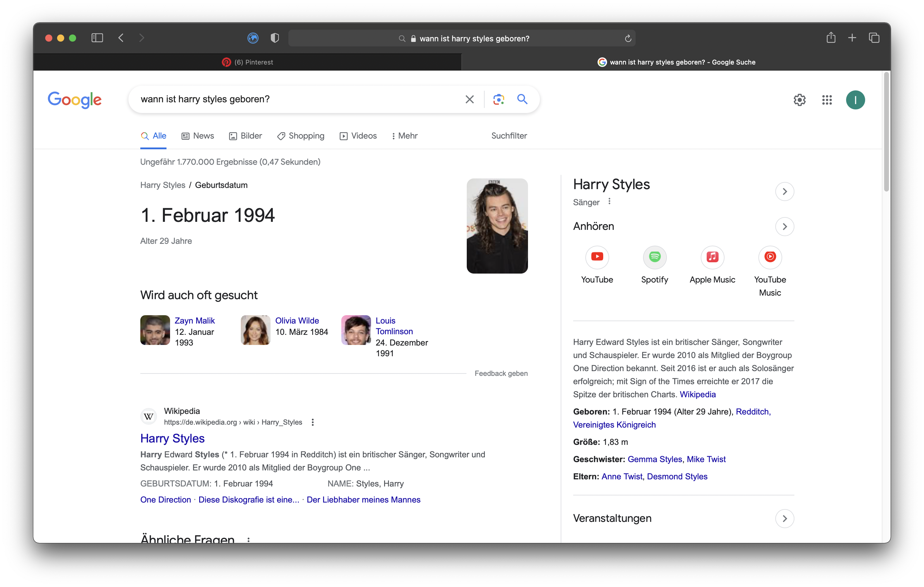
Task: Open the One Direction sitelink
Action: coord(165,500)
